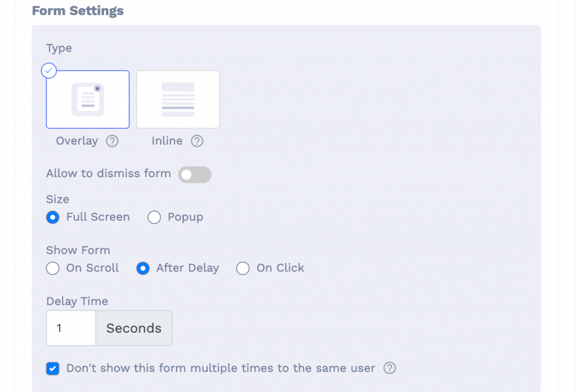Set Show Form to On Scroll

[52, 268]
